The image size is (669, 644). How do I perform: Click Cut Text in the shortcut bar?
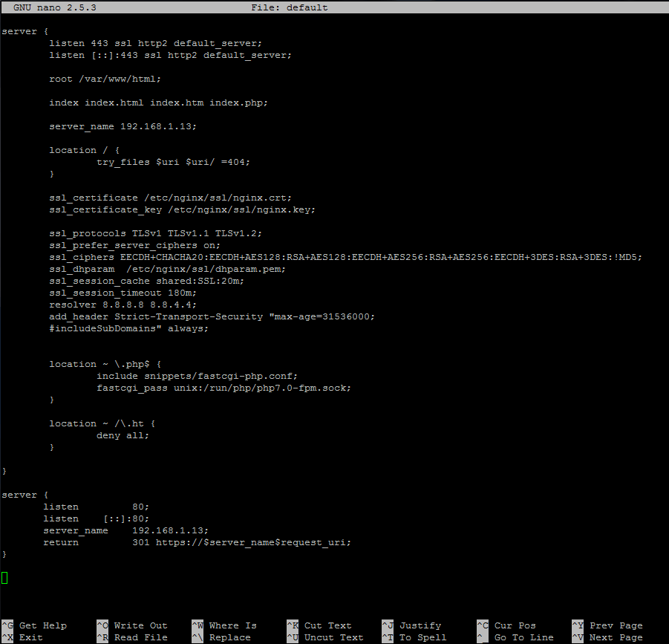pyautogui.click(x=323, y=625)
